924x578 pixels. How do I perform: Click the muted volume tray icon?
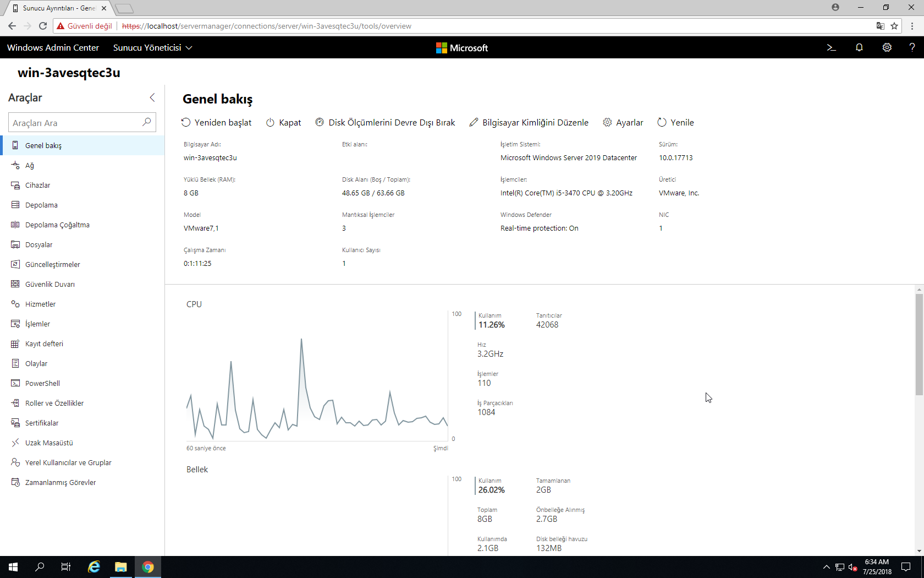pyautogui.click(x=853, y=567)
